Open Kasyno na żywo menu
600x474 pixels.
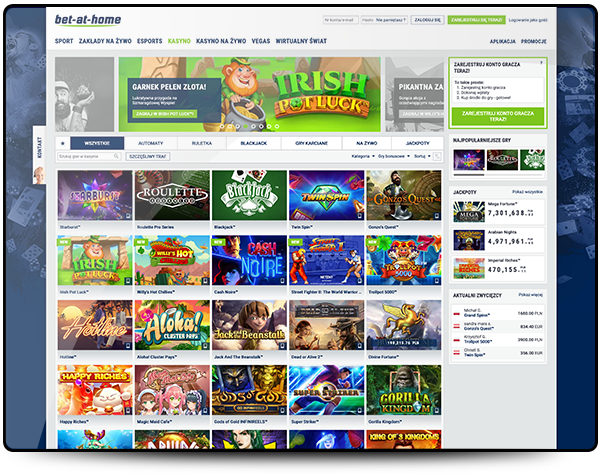click(221, 41)
